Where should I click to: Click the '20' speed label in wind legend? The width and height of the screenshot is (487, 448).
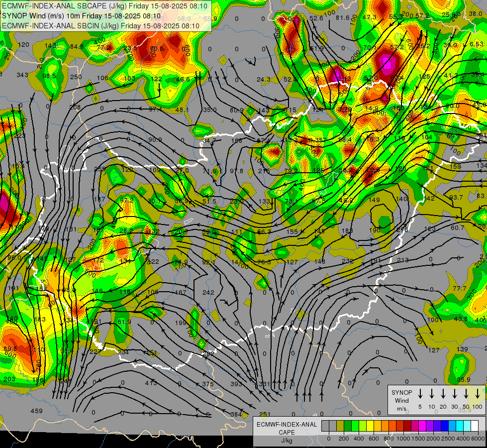[x=443, y=407]
